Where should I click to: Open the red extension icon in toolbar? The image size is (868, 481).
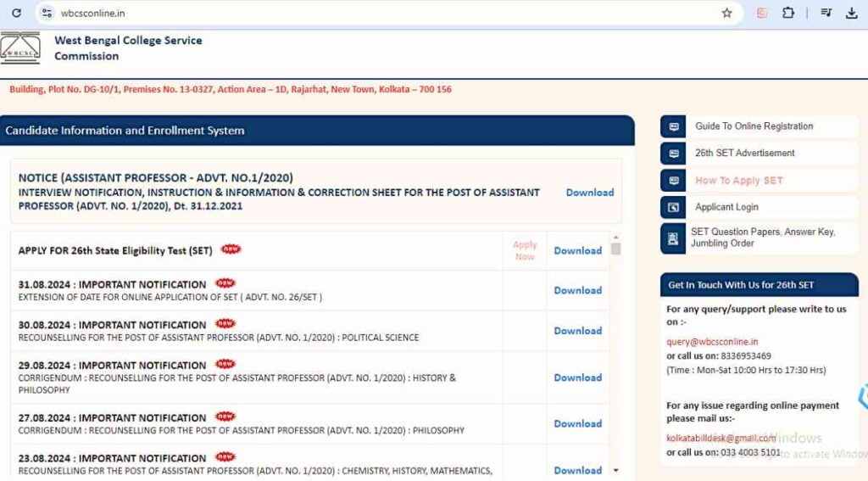762,13
